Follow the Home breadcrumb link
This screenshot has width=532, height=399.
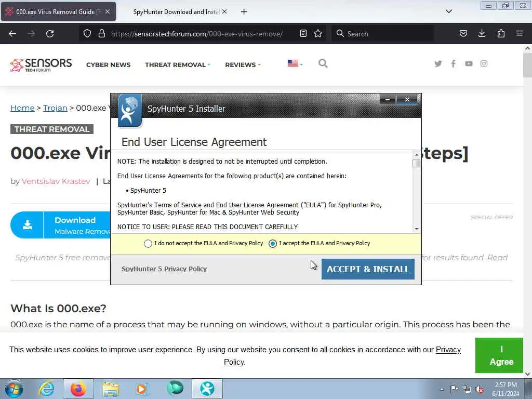point(22,108)
